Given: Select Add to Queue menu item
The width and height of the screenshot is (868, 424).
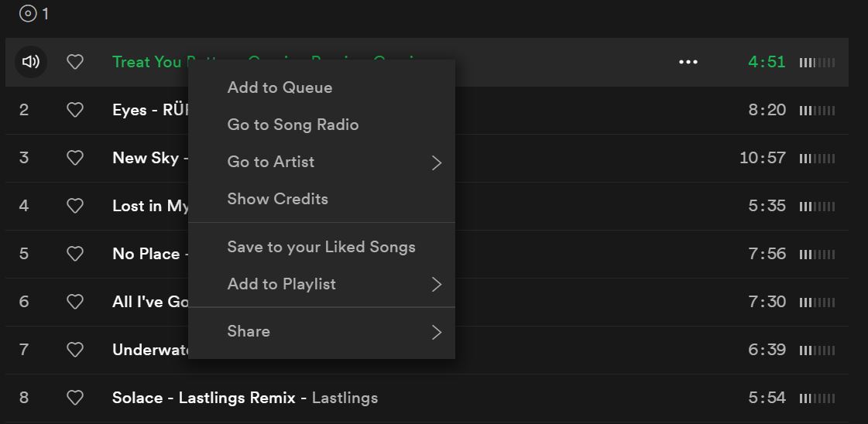Looking at the screenshot, I should (x=321, y=87).
